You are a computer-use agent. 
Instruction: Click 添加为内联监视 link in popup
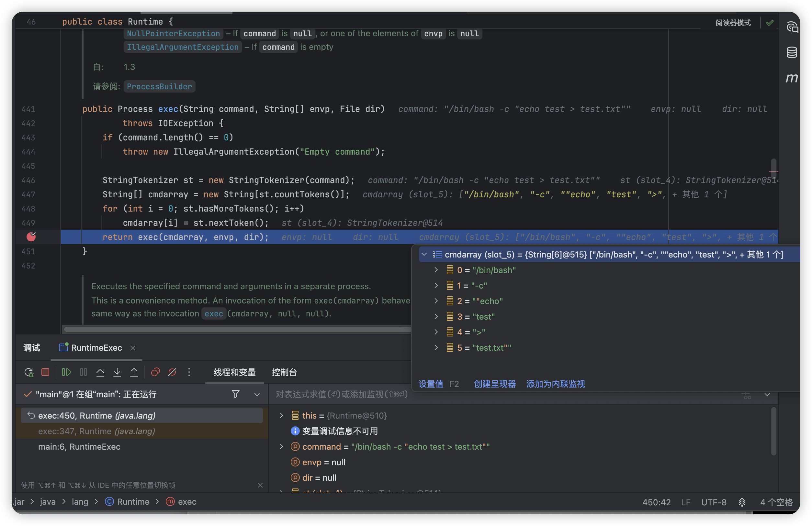(x=556, y=384)
